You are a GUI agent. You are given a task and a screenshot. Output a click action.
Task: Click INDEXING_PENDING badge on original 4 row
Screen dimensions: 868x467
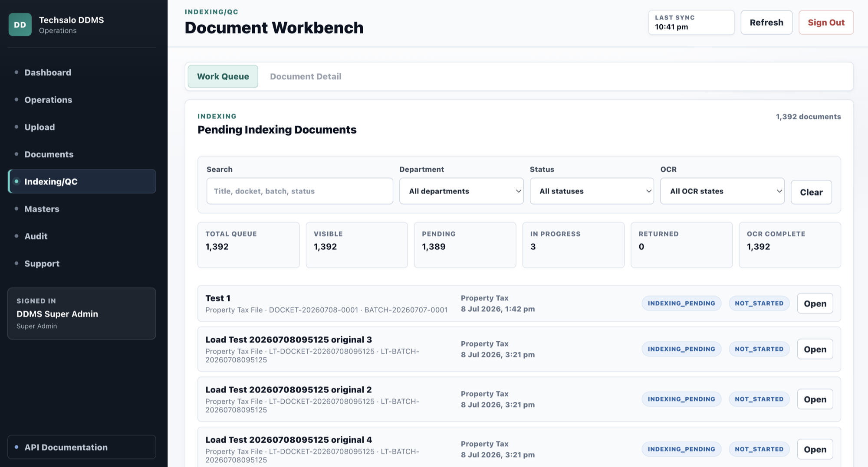coord(681,449)
